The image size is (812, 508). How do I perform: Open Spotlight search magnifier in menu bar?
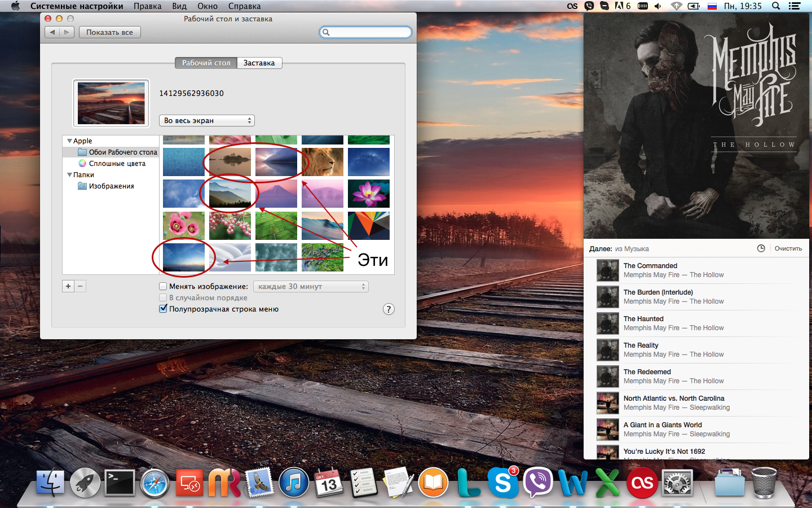(776, 6)
